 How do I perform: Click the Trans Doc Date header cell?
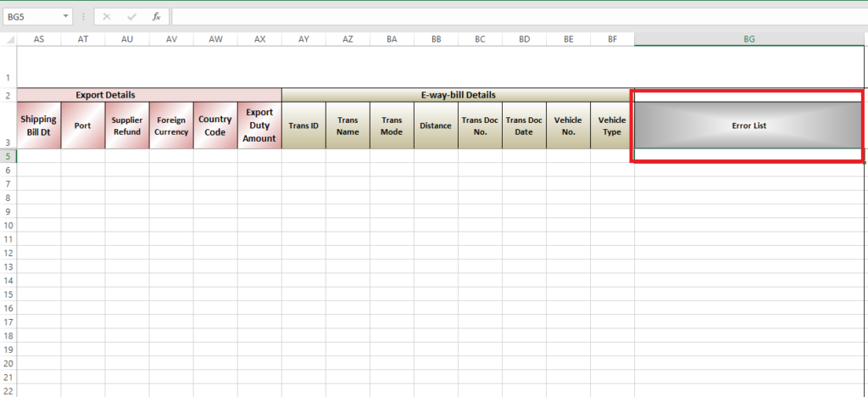tap(524, 126)
